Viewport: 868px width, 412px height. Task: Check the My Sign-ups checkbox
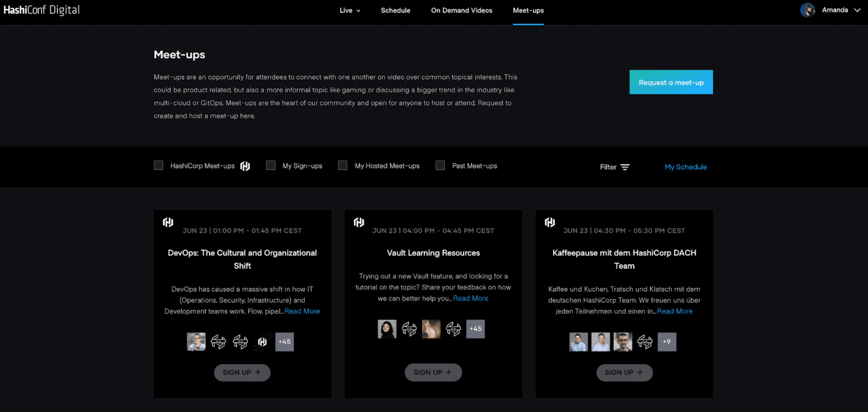click(x=271, y=165)
